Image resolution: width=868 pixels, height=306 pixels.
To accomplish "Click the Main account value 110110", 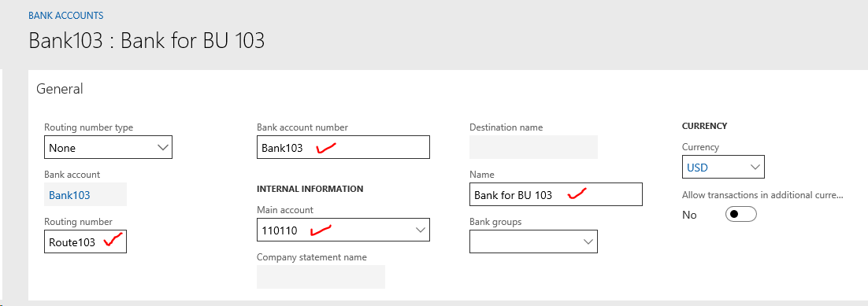I will click(280, 230).
